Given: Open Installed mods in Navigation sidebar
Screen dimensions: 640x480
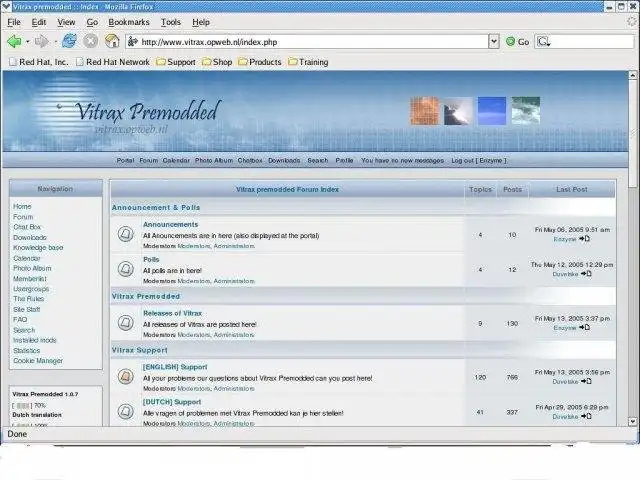Looking at the screenshot, I should (x=35, y=340).
